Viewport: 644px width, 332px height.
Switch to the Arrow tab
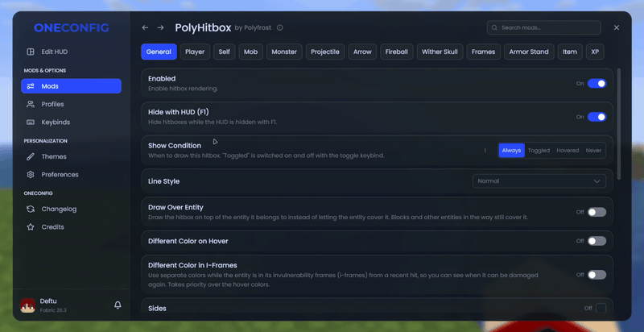363,52
